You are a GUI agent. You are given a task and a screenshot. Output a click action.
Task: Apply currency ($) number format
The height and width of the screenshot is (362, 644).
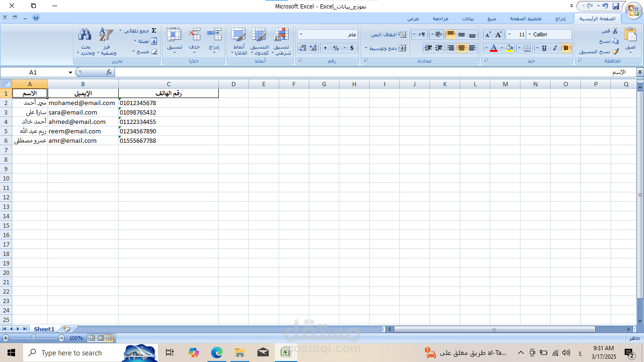coord(351,48)
